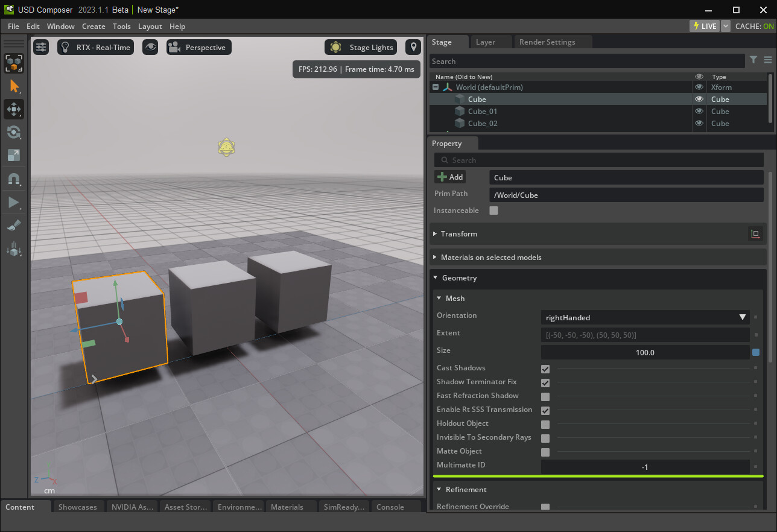Open the Edit menu
The image size is (777, 532).
(33, 26)
